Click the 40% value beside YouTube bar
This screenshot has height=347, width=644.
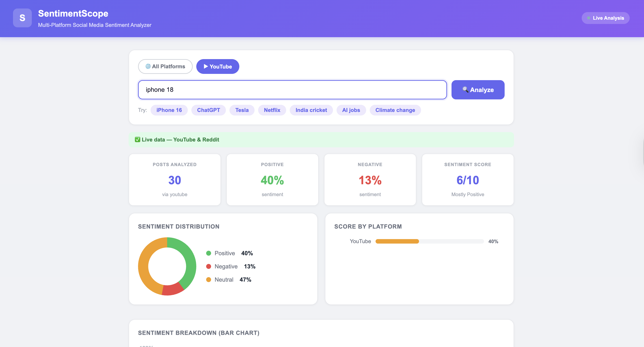[x=493, y=241]
